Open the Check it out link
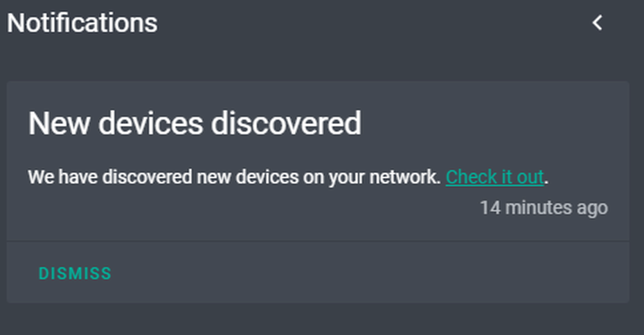The width and height of the screenshot is (644, 335). [495, 177]
